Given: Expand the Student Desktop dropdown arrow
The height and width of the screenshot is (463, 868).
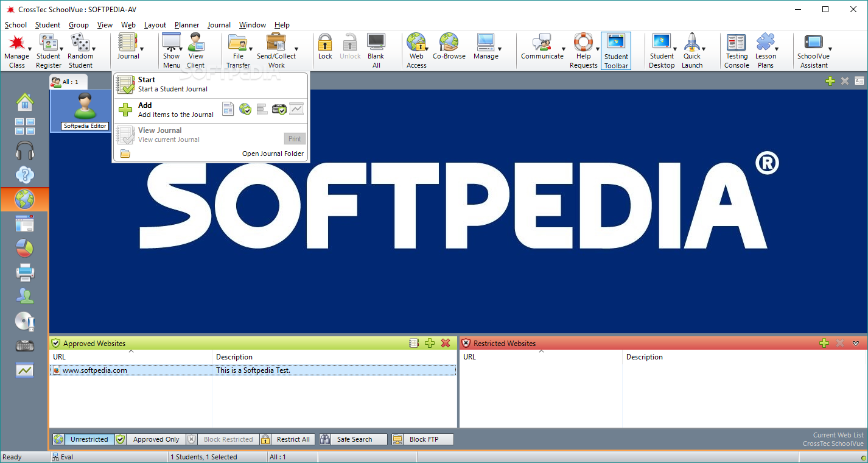Looking at the screenshot, I should 674,49.
